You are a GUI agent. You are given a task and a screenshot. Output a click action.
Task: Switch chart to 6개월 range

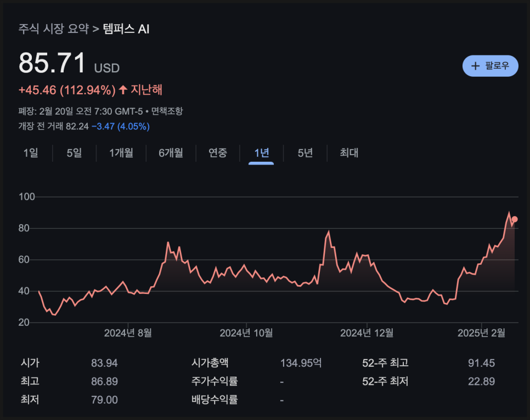point(171,153)
